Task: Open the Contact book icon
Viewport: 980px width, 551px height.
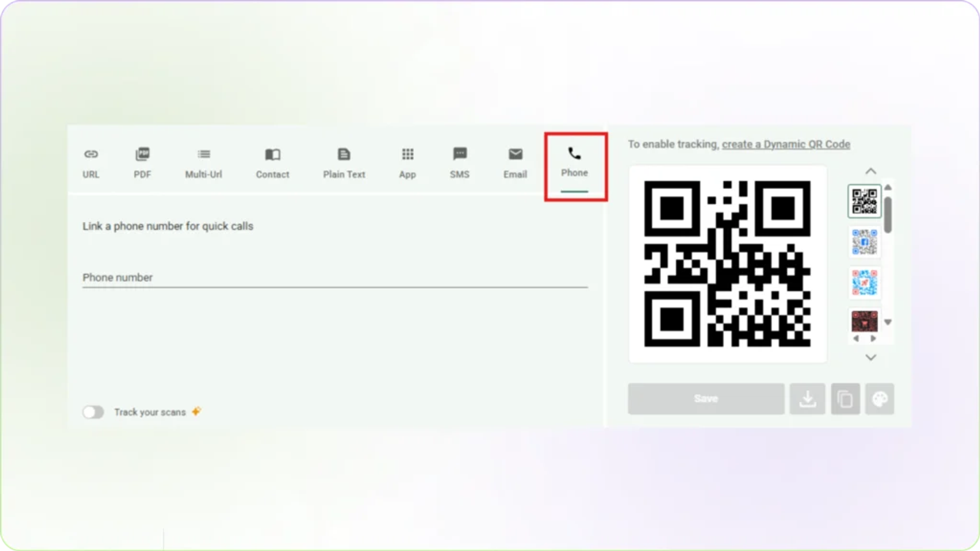Action: point(273,154)
